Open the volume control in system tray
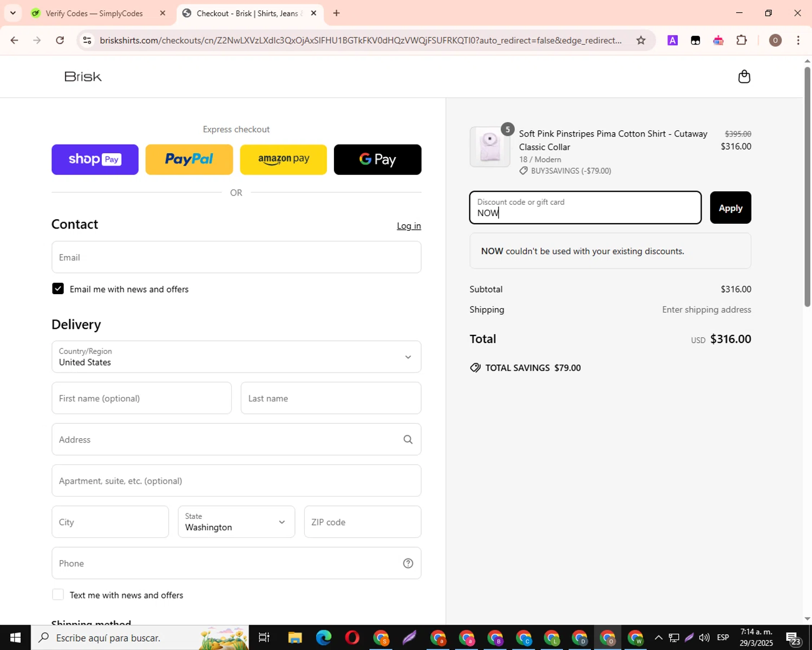 click(704, 638)
